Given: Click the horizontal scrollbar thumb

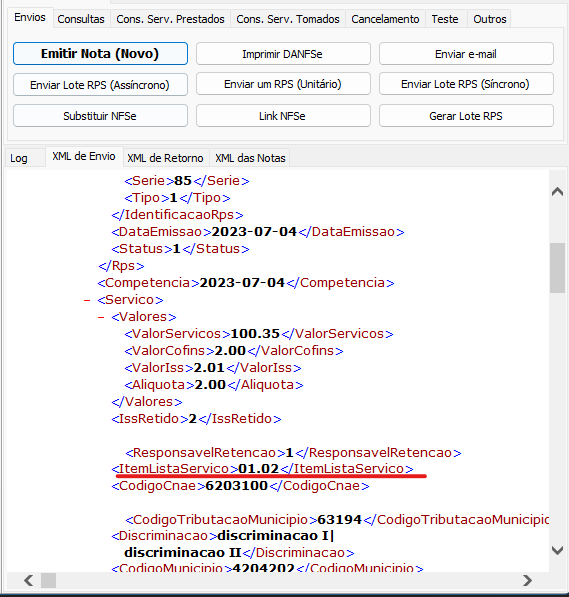Looking at the screenshot, I should coord(48,580).
